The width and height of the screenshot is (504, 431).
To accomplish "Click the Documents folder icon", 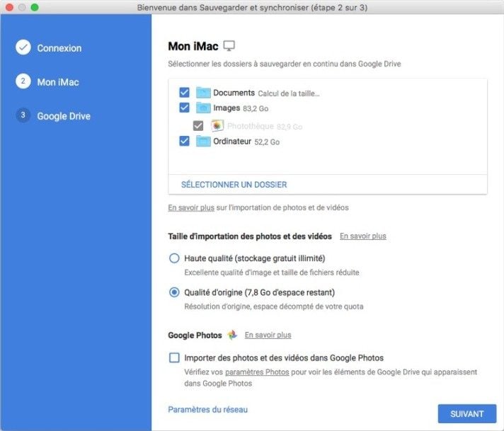I will (x=203, y=93).
